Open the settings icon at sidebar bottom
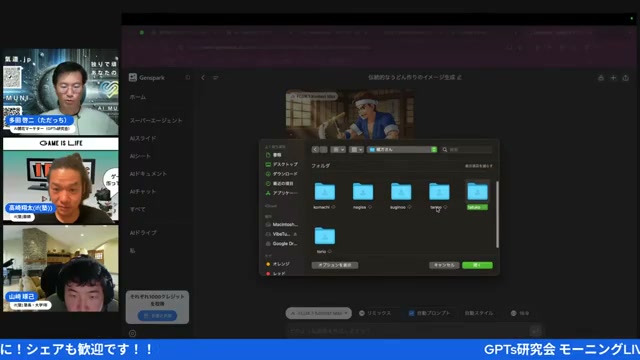 (133, 333)
